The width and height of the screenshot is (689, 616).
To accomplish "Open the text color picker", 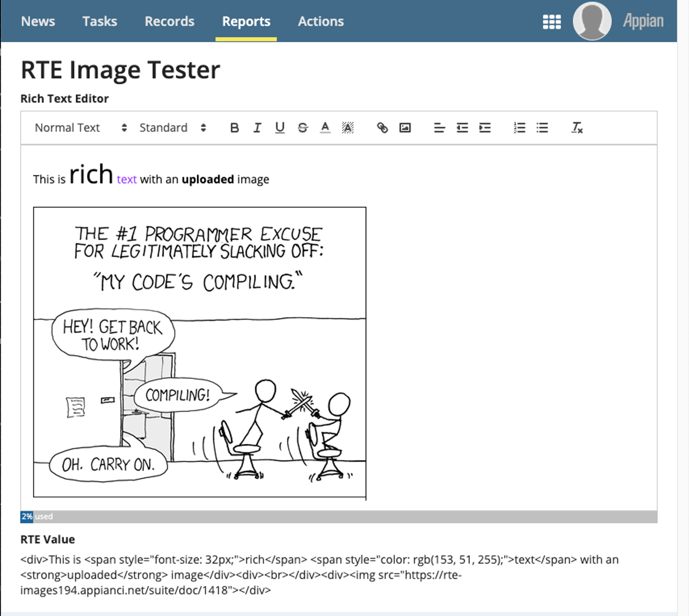I will tap(325, 128).
